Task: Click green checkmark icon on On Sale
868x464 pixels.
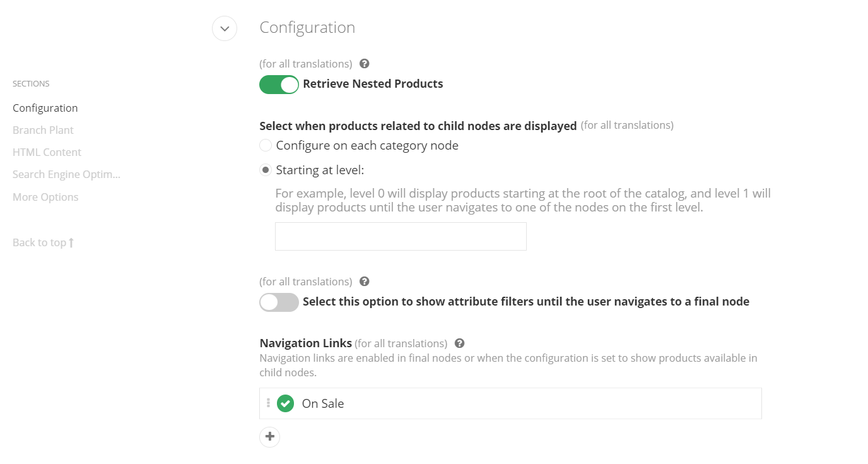Action: coord(286,403)
